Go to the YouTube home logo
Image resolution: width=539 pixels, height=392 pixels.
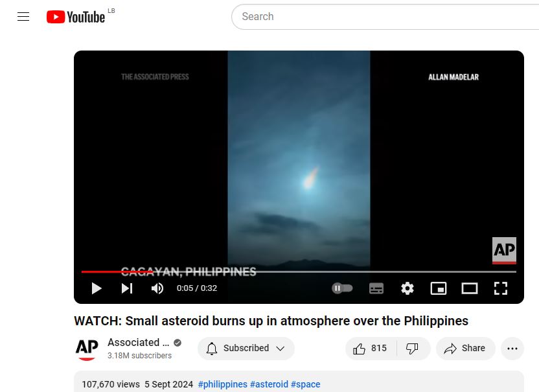point(76,17)
